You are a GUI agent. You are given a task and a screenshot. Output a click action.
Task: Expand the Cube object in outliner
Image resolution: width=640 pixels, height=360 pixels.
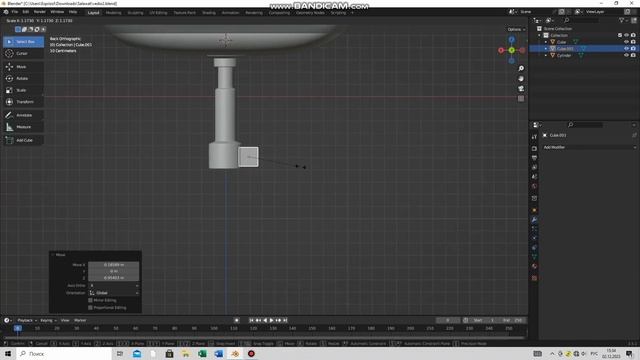[x=546, y=42]
